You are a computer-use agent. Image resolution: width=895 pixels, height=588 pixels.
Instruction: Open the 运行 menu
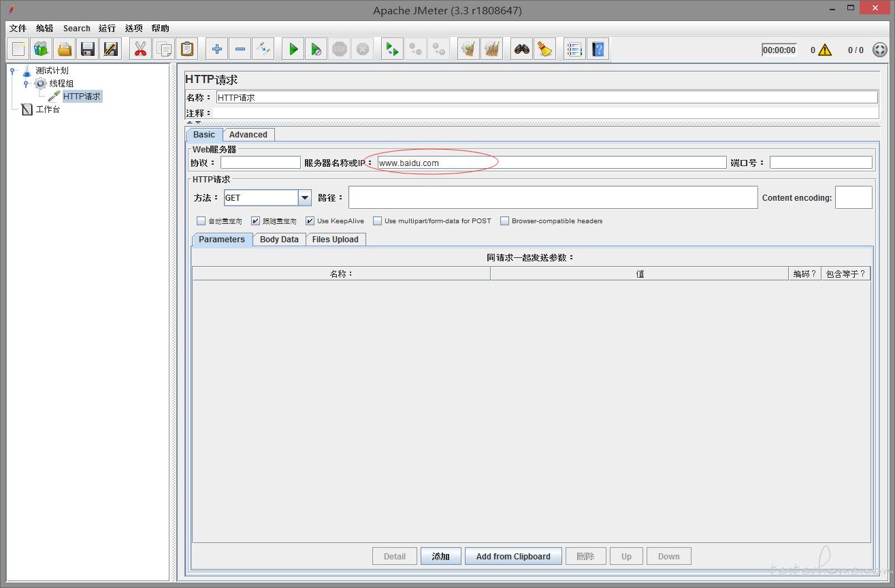coord(107,29)
